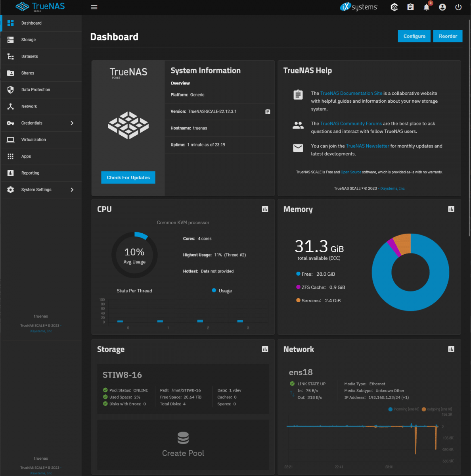Click the iXsystems logo
The width and height of the screenshot is (471, 476).
359,7
